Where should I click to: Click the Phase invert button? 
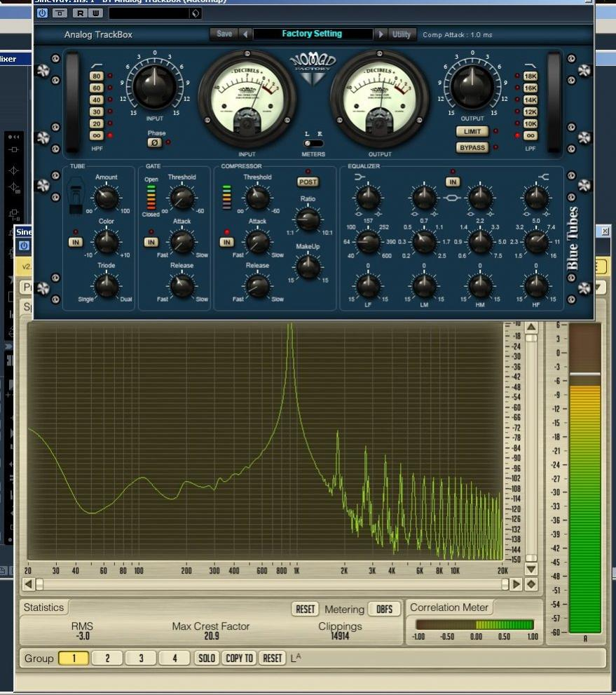tap(154, 143)
